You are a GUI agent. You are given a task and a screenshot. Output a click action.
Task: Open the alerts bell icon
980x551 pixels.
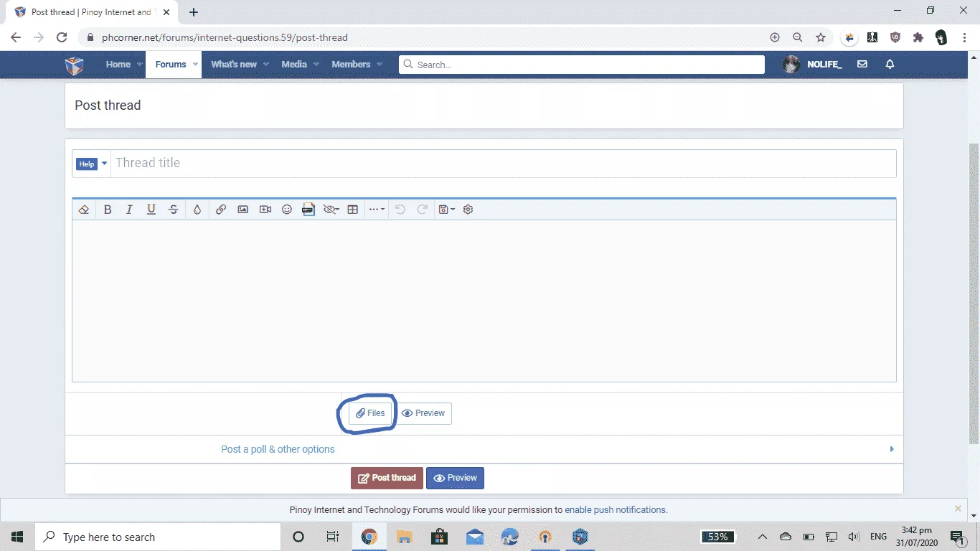890,65
